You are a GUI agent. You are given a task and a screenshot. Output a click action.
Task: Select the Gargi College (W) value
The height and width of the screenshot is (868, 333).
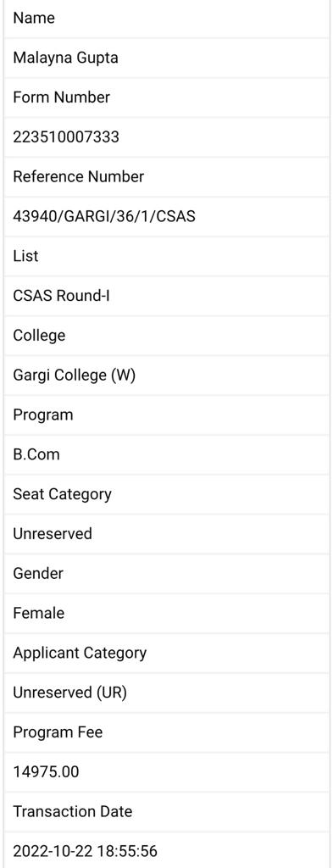point(74,376)
